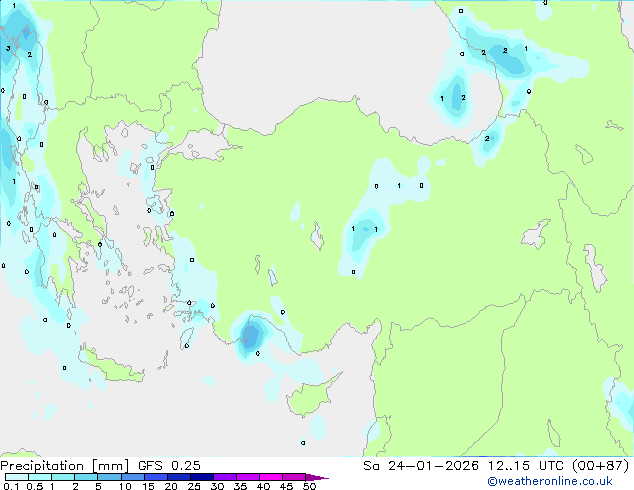Click the 'Sa 24-01-2026' date text
This screenshot has height=490, width=634.
pyautogui.click(x=421, y=466)
